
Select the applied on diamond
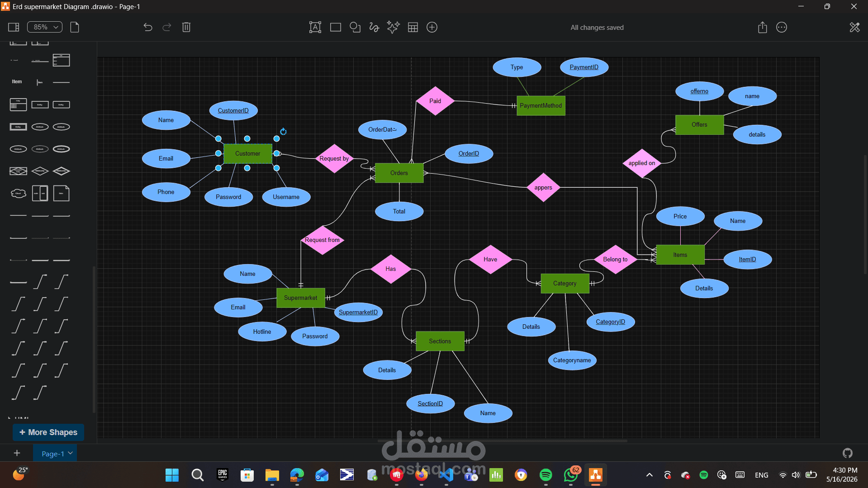642,163
